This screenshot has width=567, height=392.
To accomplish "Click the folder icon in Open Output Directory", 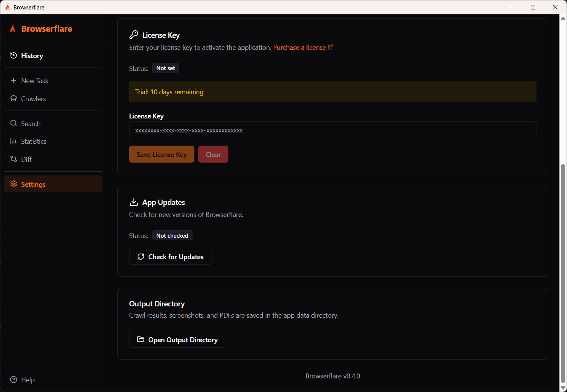I will [141, 339].
